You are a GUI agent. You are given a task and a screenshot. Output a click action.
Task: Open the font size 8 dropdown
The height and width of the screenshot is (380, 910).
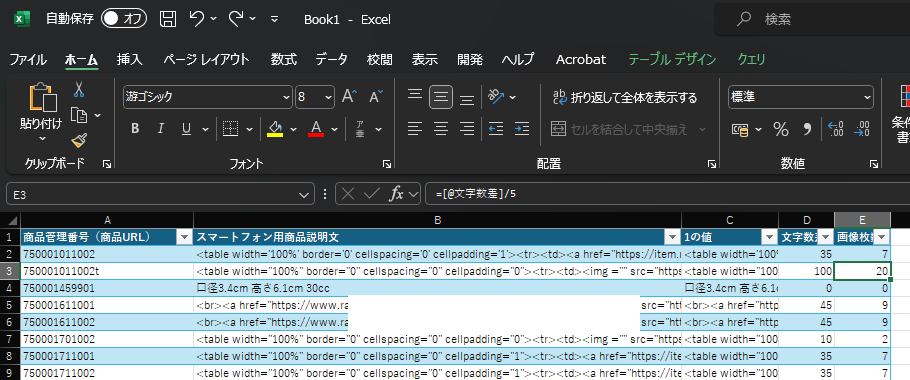pos(329,97)
